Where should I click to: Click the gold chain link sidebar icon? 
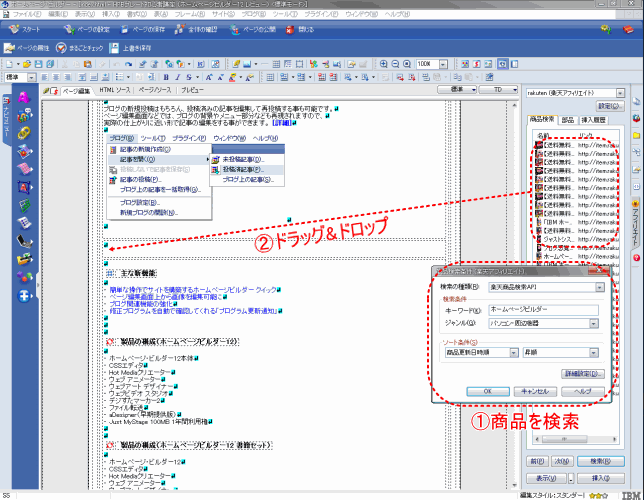coord(24,133)
